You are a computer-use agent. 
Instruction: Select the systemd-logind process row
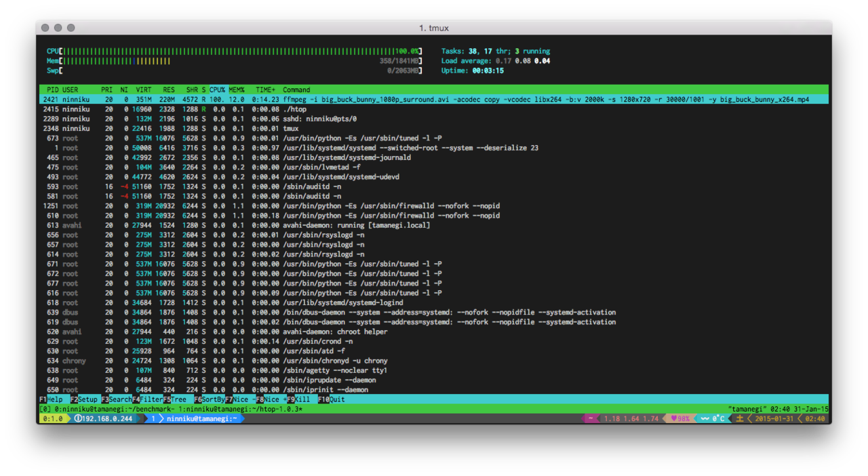point(434,302)
